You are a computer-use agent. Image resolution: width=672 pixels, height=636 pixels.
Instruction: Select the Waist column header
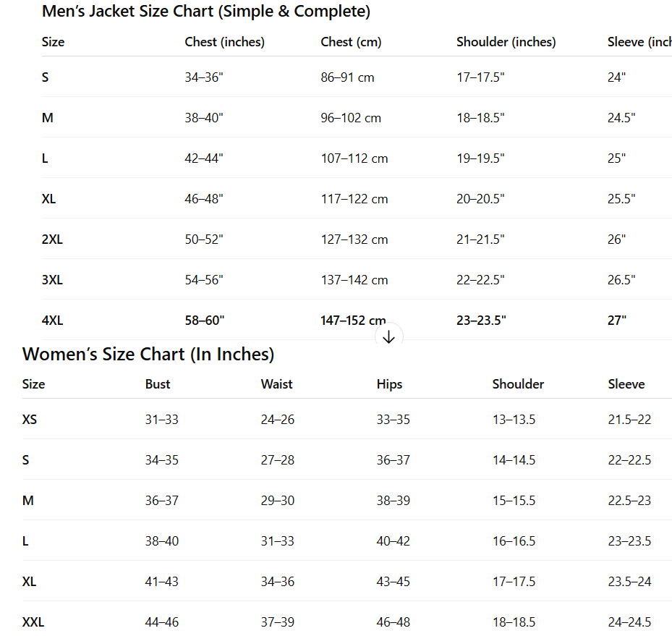[x=276, y=384]
